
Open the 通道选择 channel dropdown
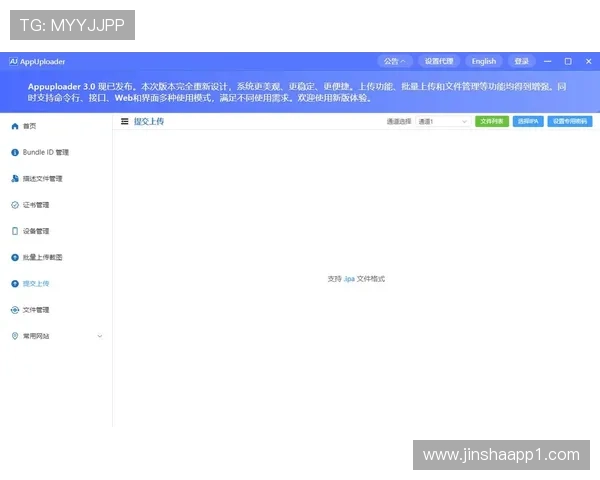point(443,122)
